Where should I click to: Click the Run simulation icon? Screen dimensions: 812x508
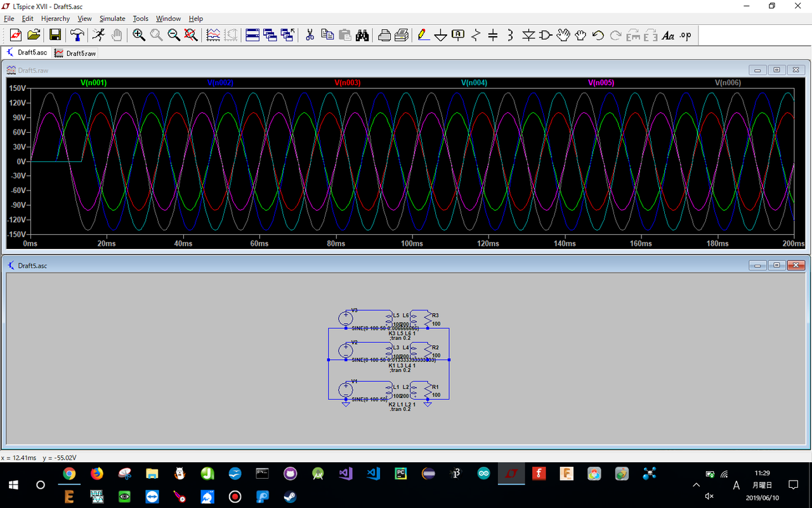point(98,35)
